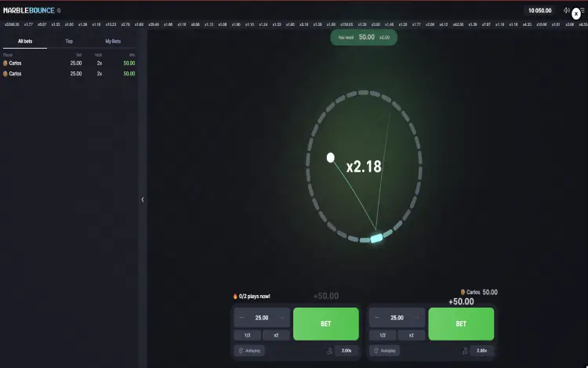Mute the game sound with the speaker icon
The width and height of the screenshot is (588, 368).
pos(566,10)
